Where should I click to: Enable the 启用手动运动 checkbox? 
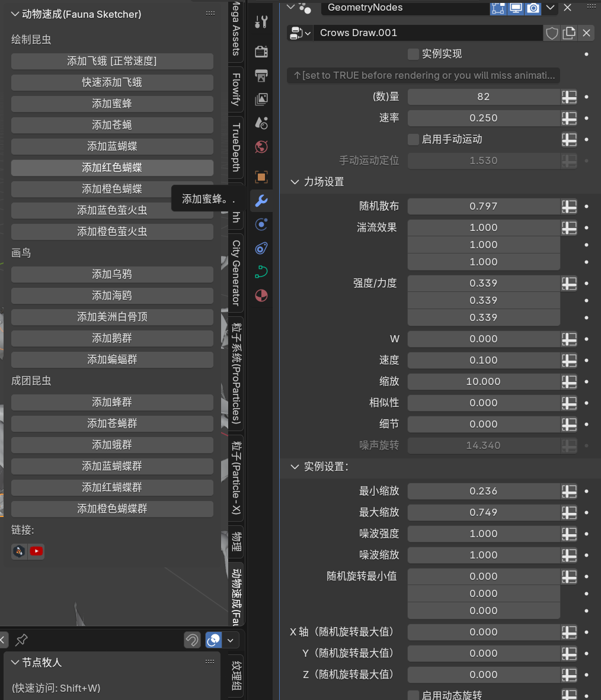tap(413, 139)
